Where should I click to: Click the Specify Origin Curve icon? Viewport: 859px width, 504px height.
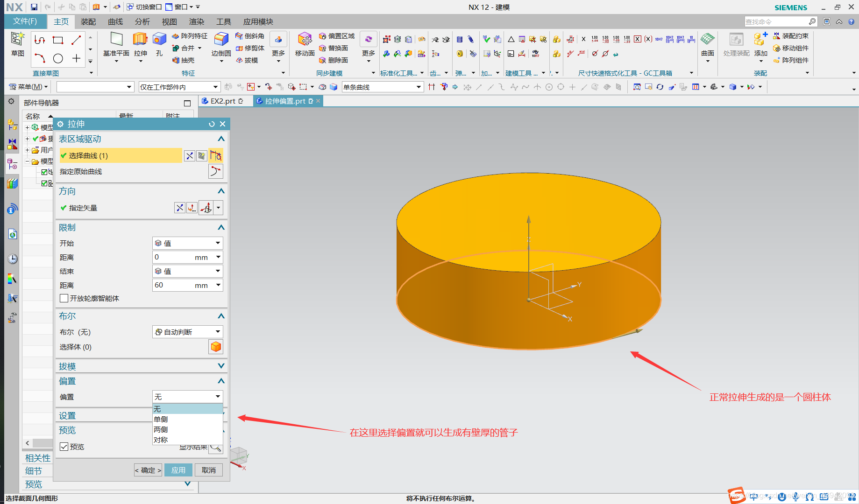[215, 171]
